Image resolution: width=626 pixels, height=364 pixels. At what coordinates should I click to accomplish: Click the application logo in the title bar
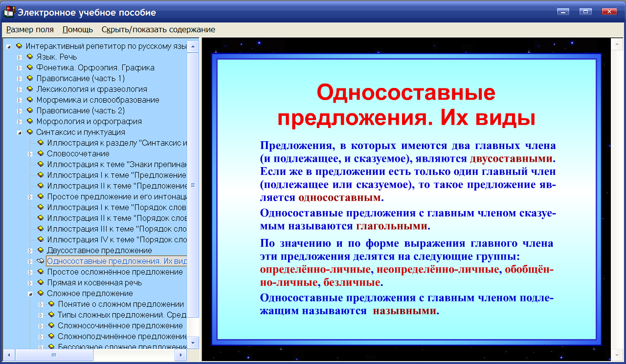point(9,12)
